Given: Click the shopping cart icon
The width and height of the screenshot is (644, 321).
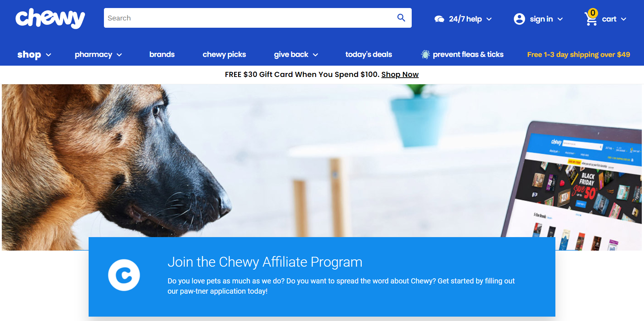Looking at the screenshot, I should click(x=591, y=19).
